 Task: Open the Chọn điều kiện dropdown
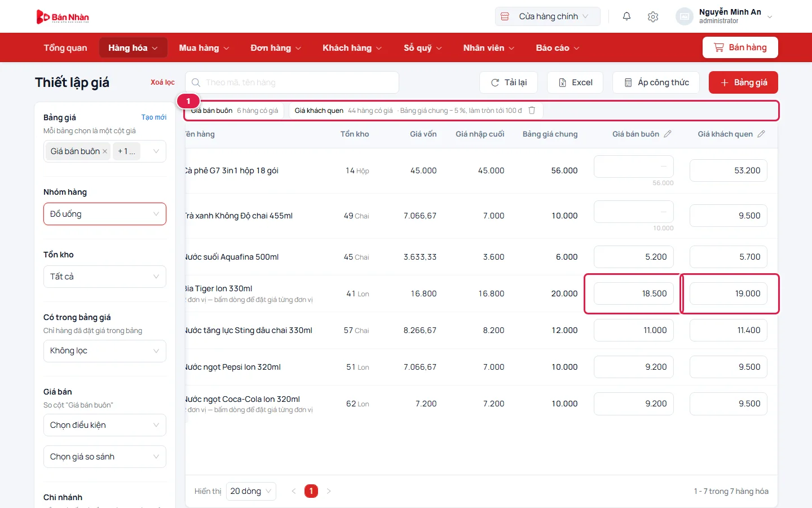point(105,425)
